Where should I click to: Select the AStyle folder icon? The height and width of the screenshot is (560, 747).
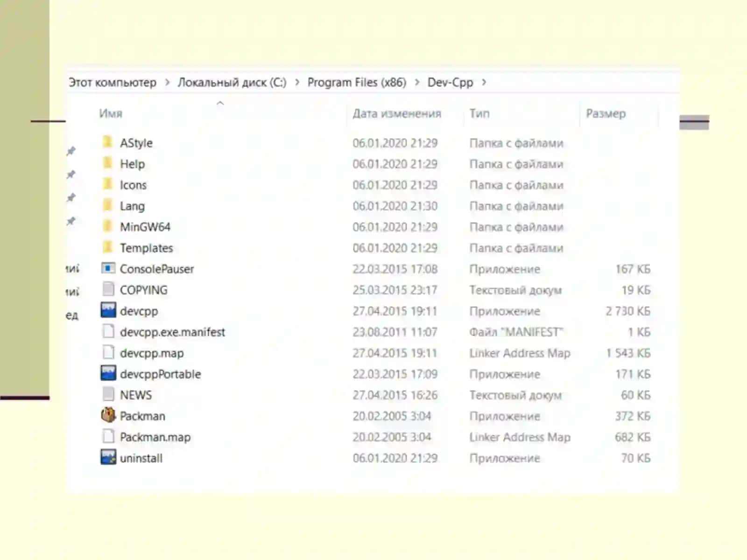tap(108, 142)
